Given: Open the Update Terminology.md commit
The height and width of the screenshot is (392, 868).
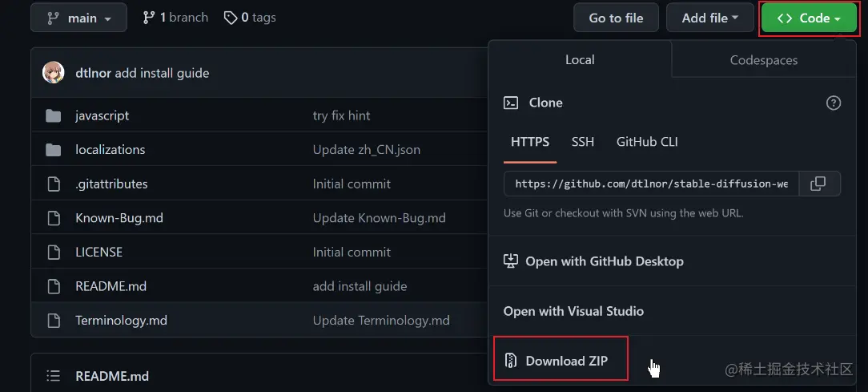Looking at the screenshot, I should pos(381,321).
